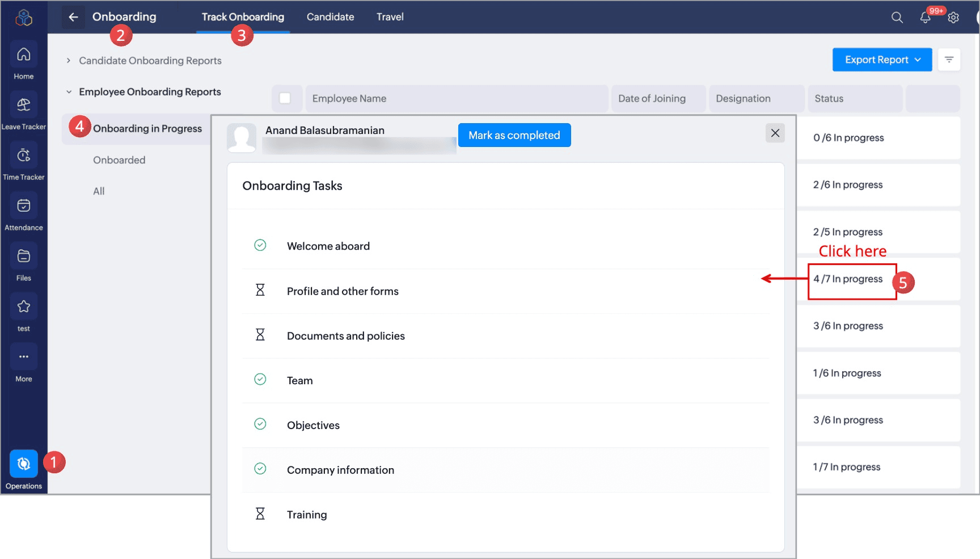This screenshot has width=980, height=559.
Task: Open Profile and other forms task
Action: pos(505,291)
